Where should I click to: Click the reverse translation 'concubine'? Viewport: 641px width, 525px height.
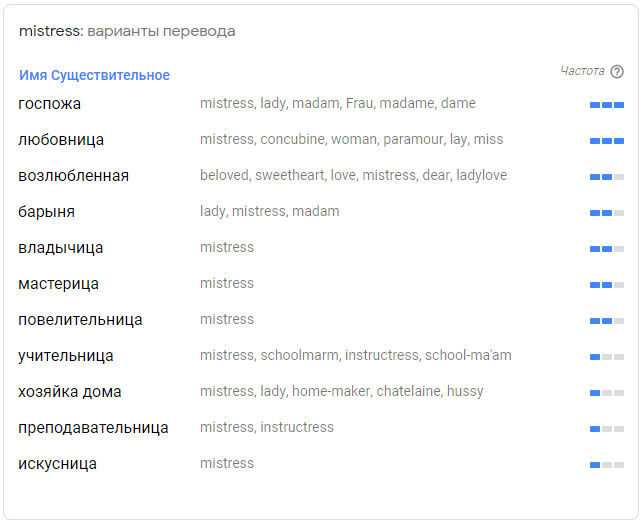291,139
